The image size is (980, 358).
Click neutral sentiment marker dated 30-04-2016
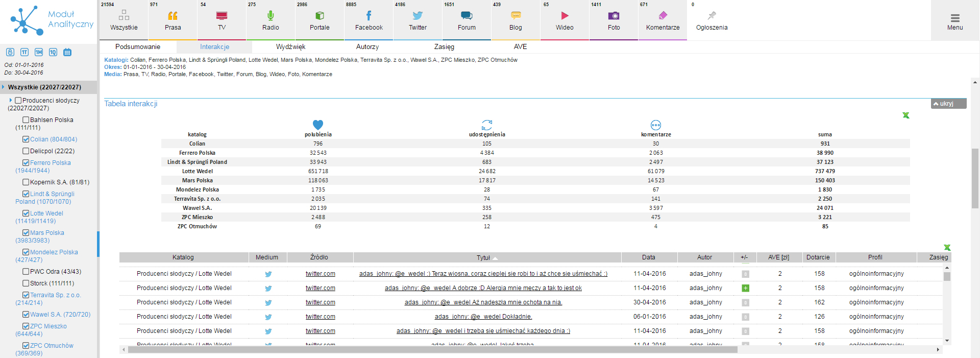point(745,302)
